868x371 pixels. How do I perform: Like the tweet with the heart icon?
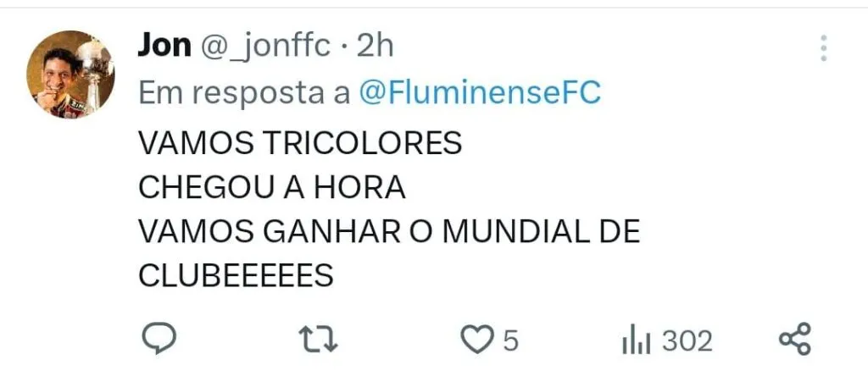tap(476, 340)
